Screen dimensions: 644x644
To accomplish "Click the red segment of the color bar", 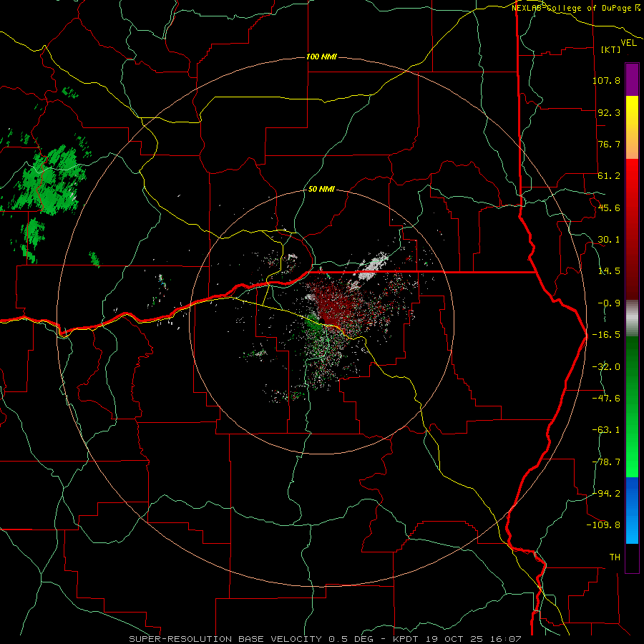I will coord(632,229).
